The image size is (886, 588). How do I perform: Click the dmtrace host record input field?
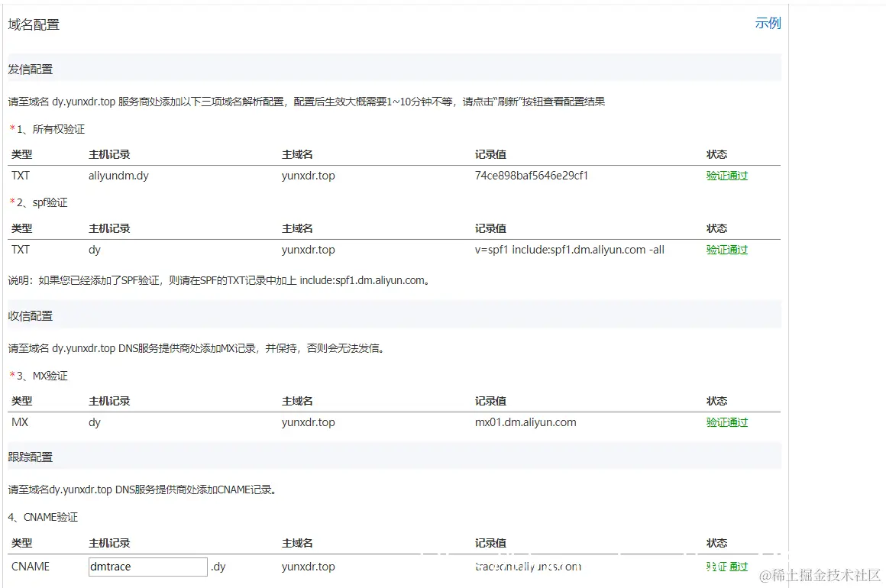pyautogui.click(x=148, y=567)
